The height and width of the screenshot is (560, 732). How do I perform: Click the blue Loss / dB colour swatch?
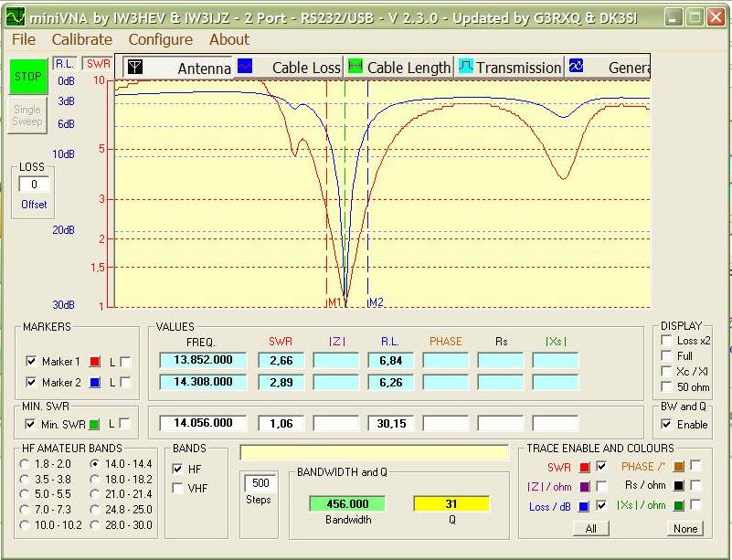click(585, 507)
